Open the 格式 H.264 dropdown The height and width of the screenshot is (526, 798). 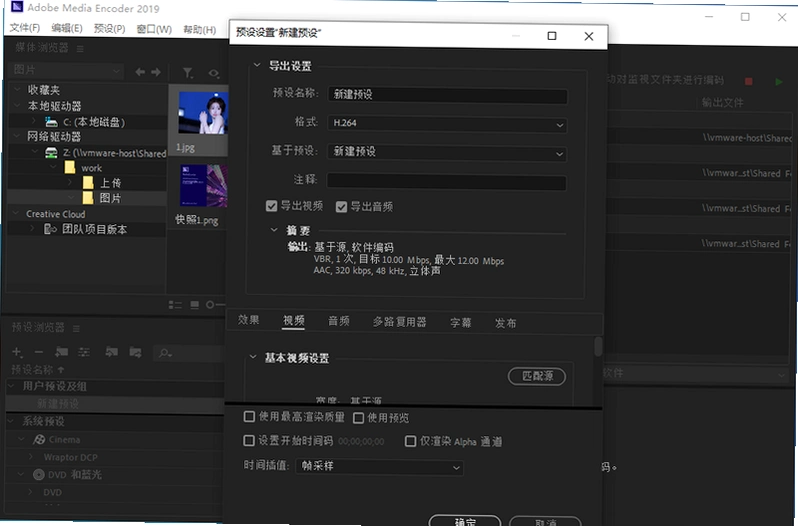(x=447, y=124)
